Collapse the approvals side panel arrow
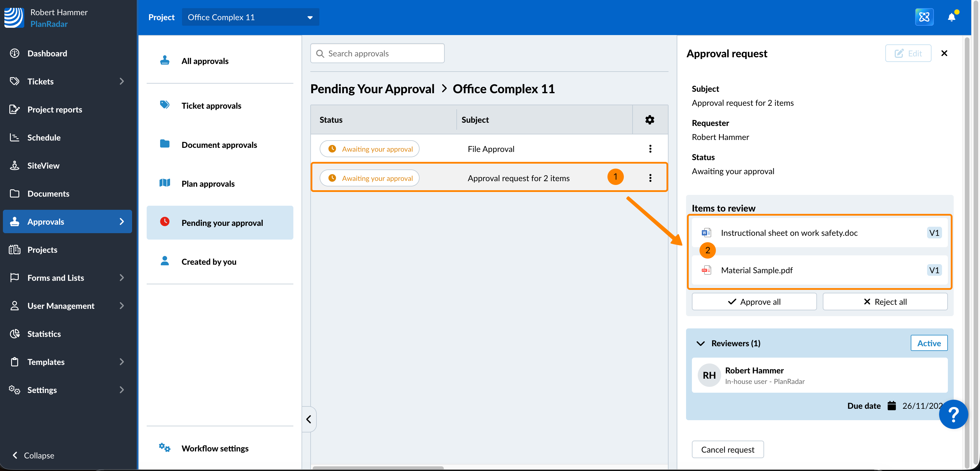980x471 pixels. [x=309, y=419]
